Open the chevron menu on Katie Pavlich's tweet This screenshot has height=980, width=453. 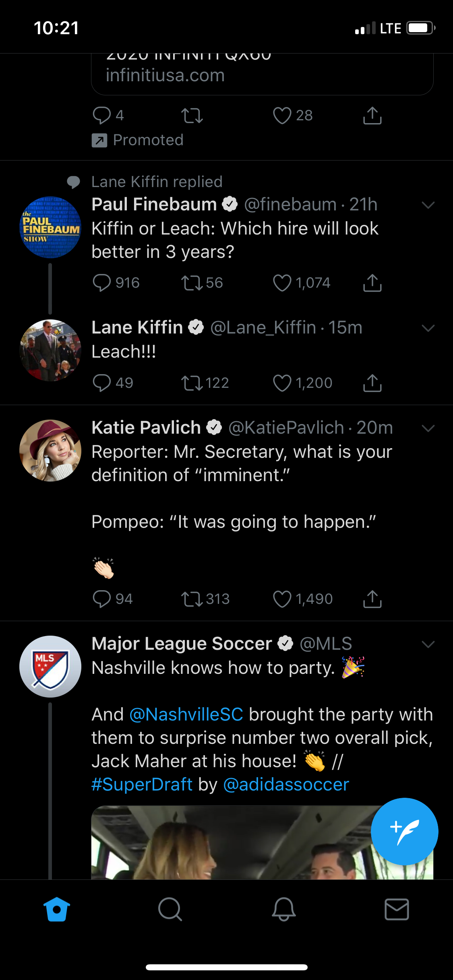(428, 428)
